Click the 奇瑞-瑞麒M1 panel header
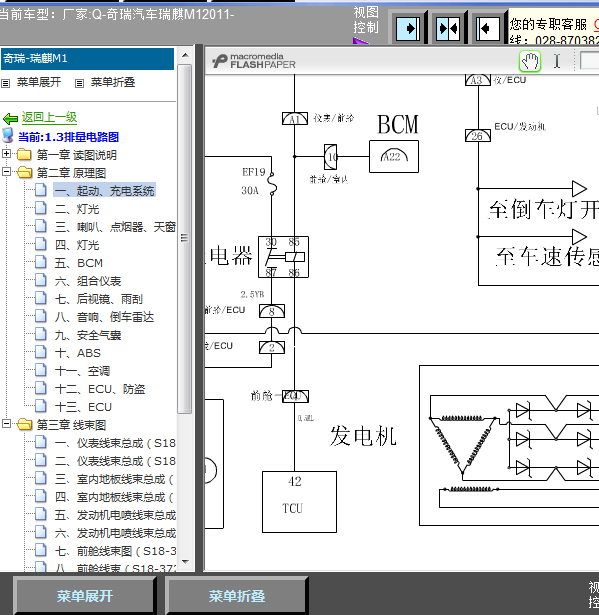The height and width of the screenshot is (615, 599). pyautogui.click(x=87, y=59)
